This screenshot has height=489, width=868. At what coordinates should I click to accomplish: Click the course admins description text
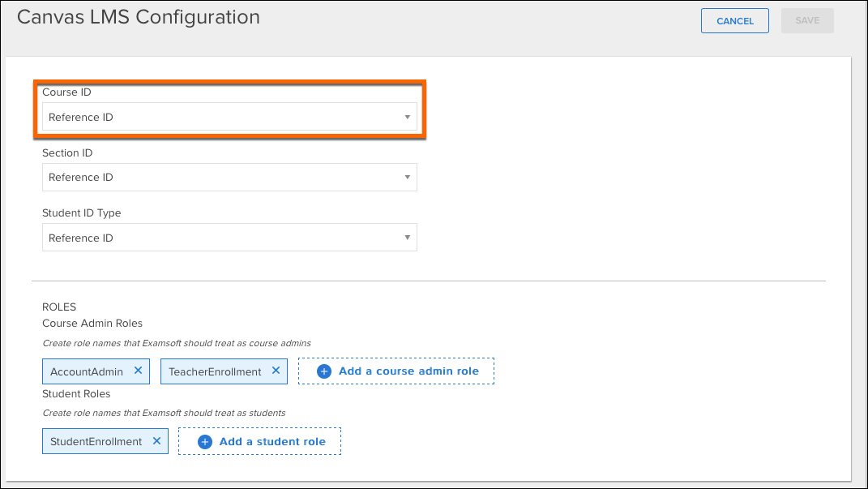click(177, 343)
